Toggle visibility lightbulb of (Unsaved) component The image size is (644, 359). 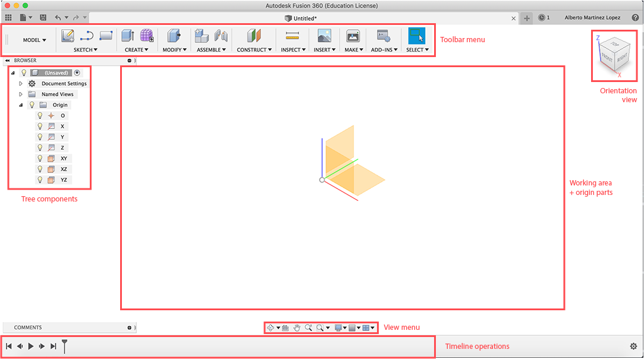coord(24,73)
